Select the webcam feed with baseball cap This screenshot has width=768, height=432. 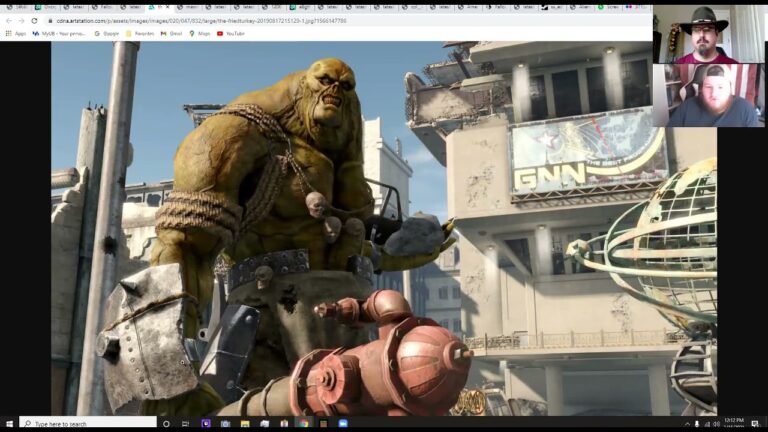pos(708,95)
